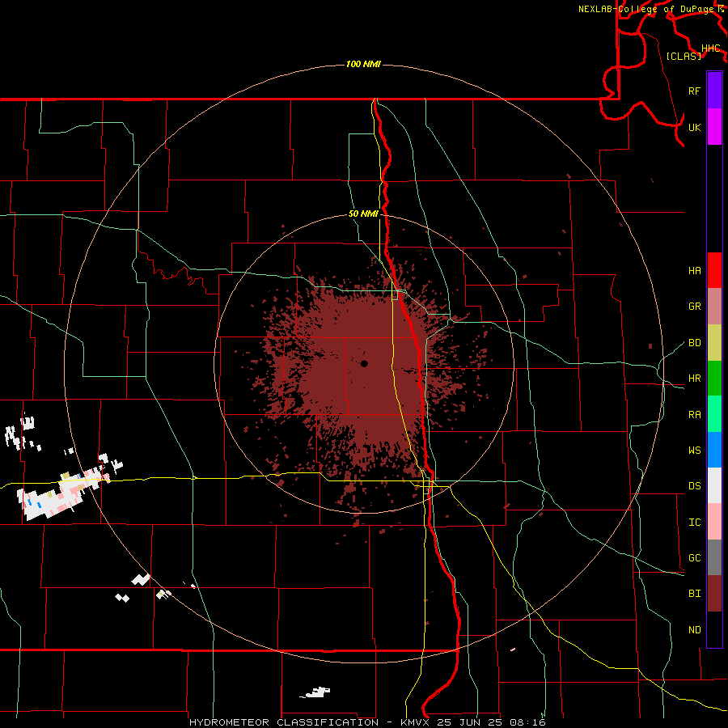This screenshot has height=728, width=728.
Task: Click the black radar site dot at center
Action: (364, 363)
